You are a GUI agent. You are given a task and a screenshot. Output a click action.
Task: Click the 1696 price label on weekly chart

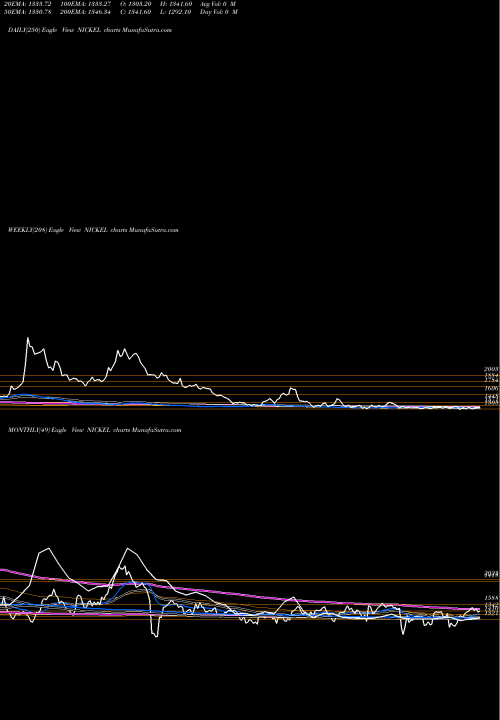click(491, 388)
